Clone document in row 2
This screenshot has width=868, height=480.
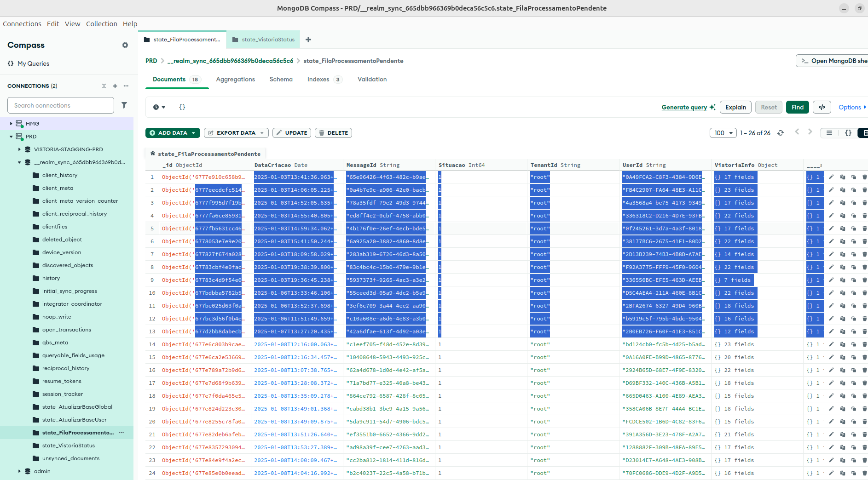853,190
